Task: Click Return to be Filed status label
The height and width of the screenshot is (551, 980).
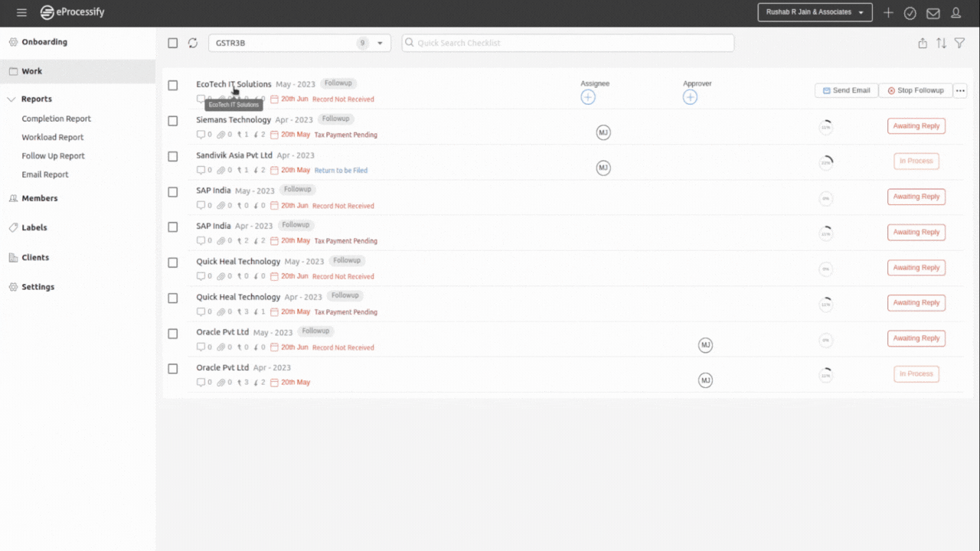Action: tap(341, 171)
